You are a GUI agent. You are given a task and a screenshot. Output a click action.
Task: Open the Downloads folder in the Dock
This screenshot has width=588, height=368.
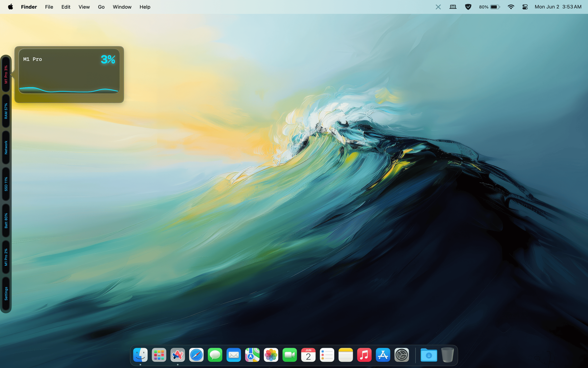pyautogui.click(x=429, y=355)
